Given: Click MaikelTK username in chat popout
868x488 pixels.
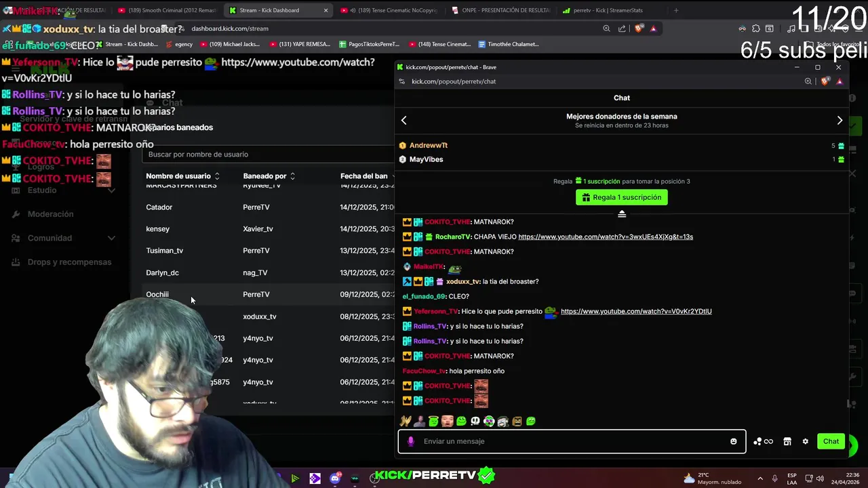Looking at the screenshot, I should point(429,266).
